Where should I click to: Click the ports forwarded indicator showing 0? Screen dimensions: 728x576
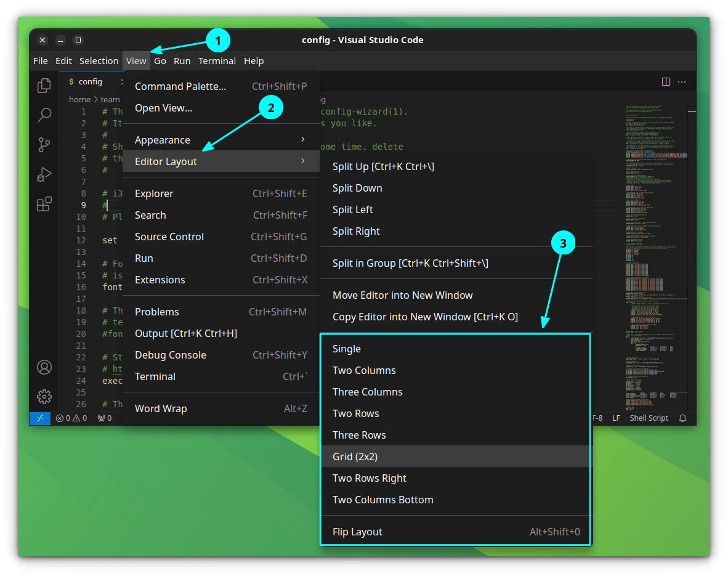(x=105, y=418)
